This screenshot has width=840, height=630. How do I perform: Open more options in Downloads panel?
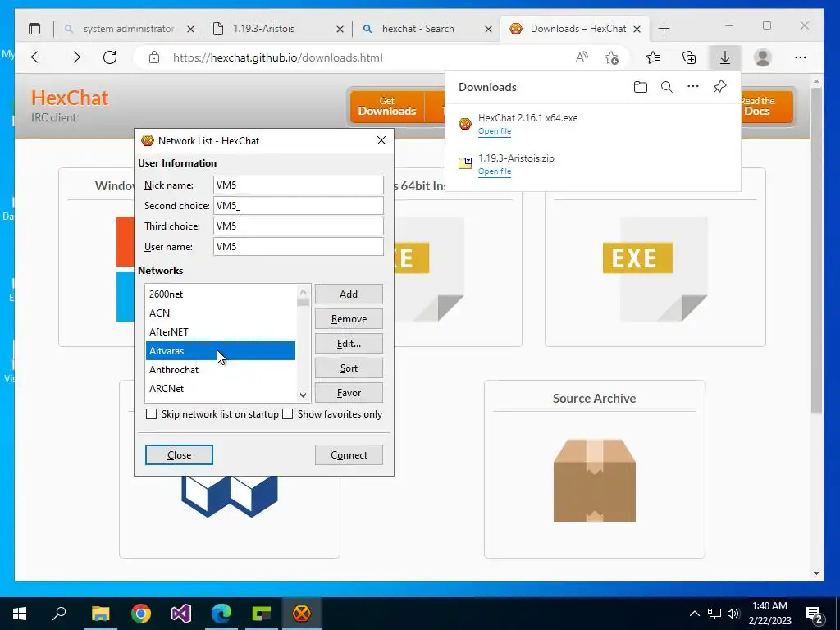coord(692,86)
